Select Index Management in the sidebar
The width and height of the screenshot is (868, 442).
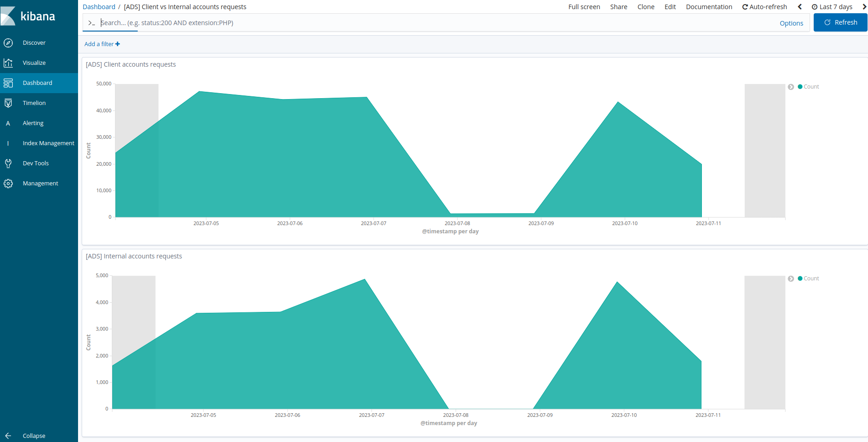48,143
